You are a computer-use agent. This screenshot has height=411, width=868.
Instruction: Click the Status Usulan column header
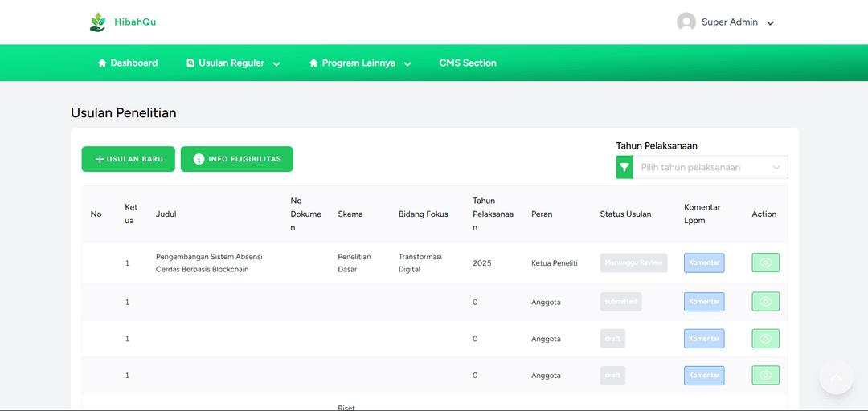(x=625, y=214)
